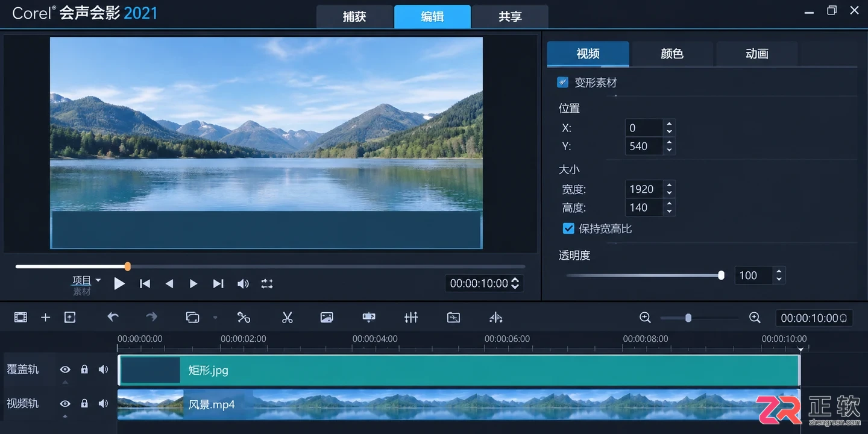The image size is (868, 434).
Task: Select the 视频 options tab
Action: [588, 54]
